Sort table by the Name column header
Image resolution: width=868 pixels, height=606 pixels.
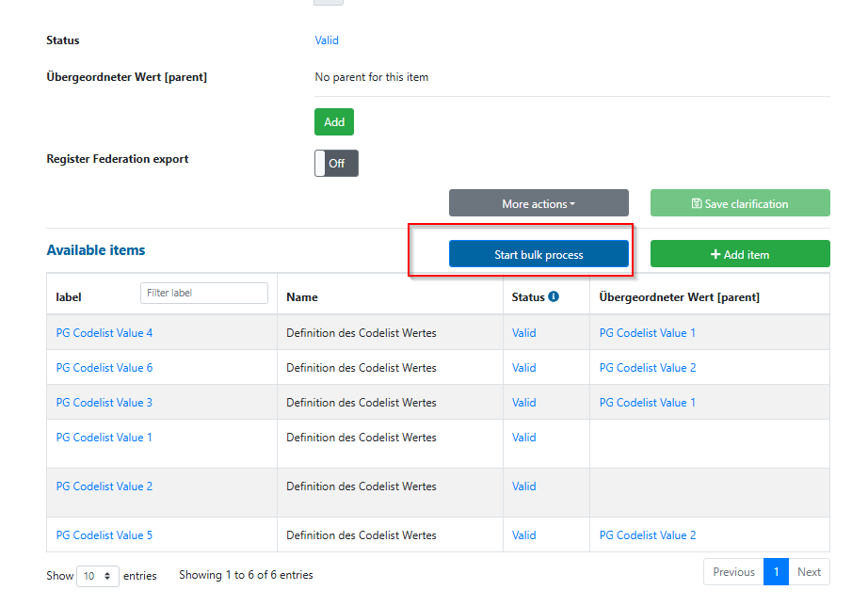(x=302, y=297)
